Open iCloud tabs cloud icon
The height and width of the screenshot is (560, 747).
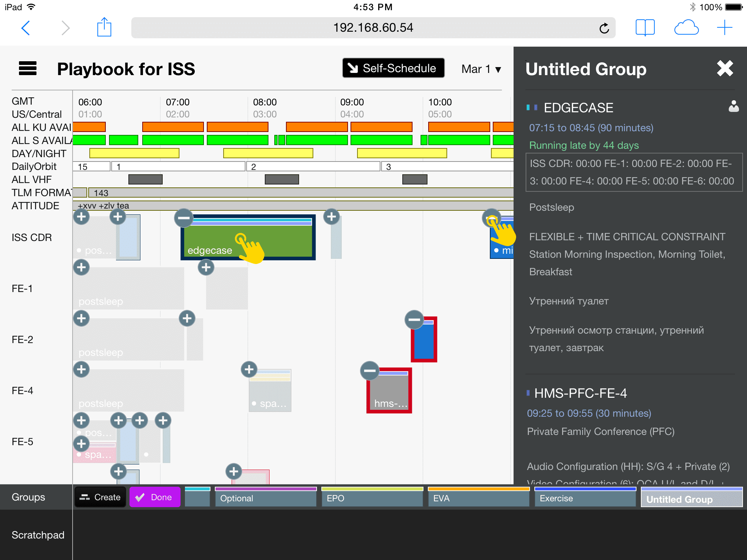[686, 28]
